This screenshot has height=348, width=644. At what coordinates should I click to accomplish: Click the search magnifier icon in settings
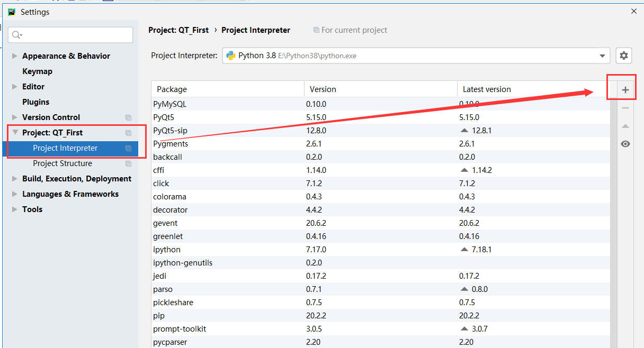[x=17, y=35]
